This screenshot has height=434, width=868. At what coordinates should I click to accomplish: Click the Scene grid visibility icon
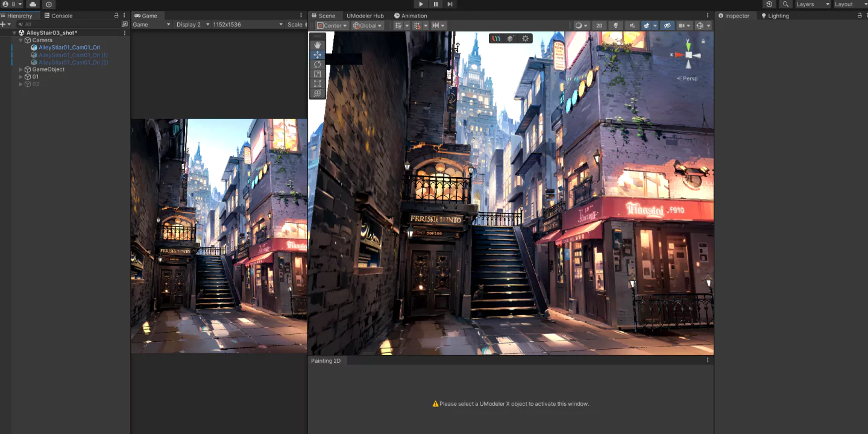[398, 25]
